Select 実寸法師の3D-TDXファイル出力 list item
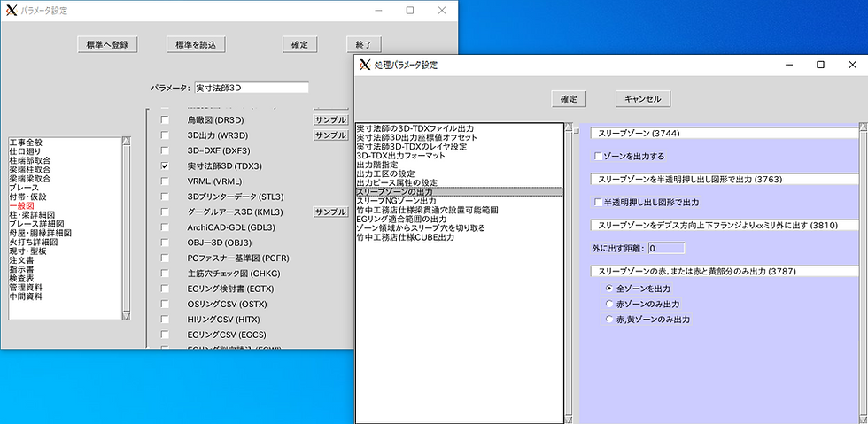This screenshot has width=868, height=424. 415,128
